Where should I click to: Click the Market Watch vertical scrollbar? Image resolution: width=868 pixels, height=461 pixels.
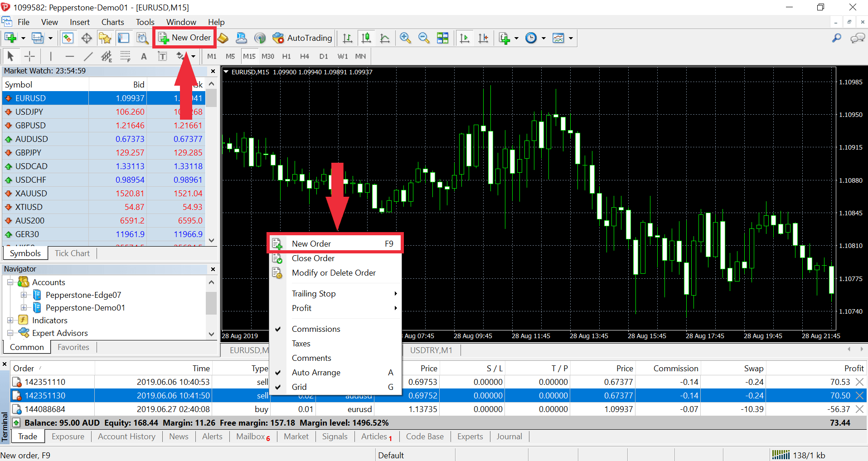point(211,162)
